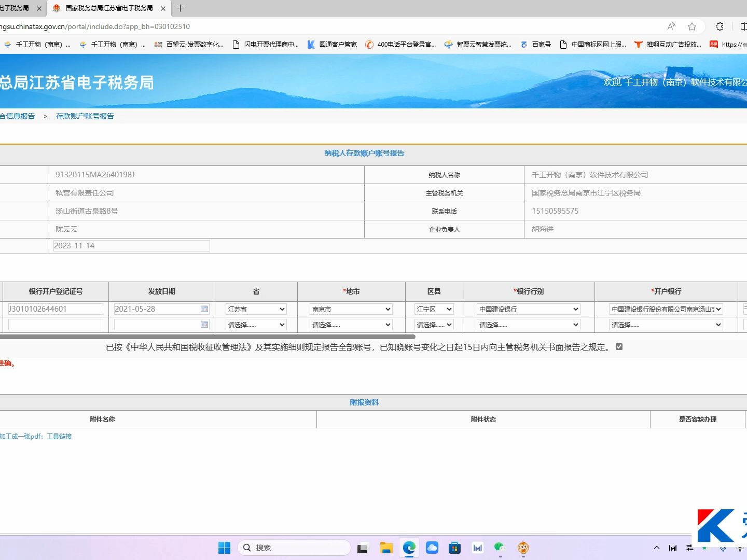
Task: Close the 国家税务总局江苏省电子税务局 tab
Action: pos(163,8)
